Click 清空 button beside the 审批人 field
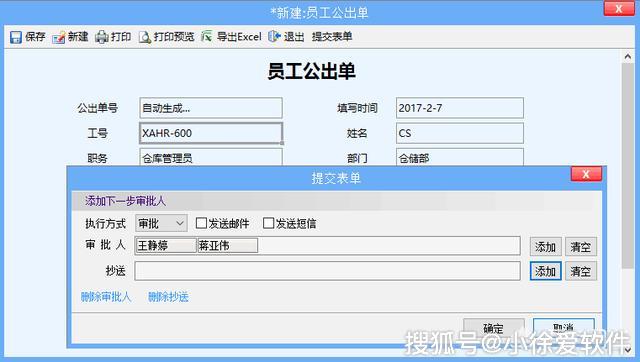Screen dimensions: 640x362 point(581,247)
